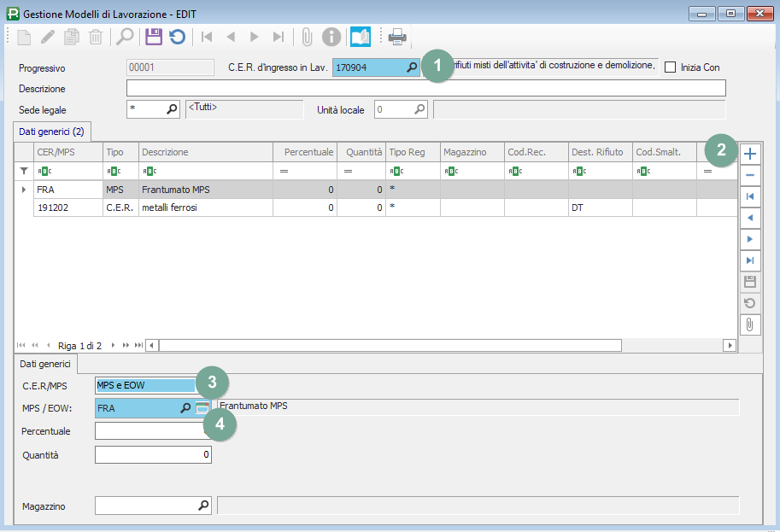Select the Dati generici (2) tab
Screen dimensions: 780x532
(x=53, y=131)
